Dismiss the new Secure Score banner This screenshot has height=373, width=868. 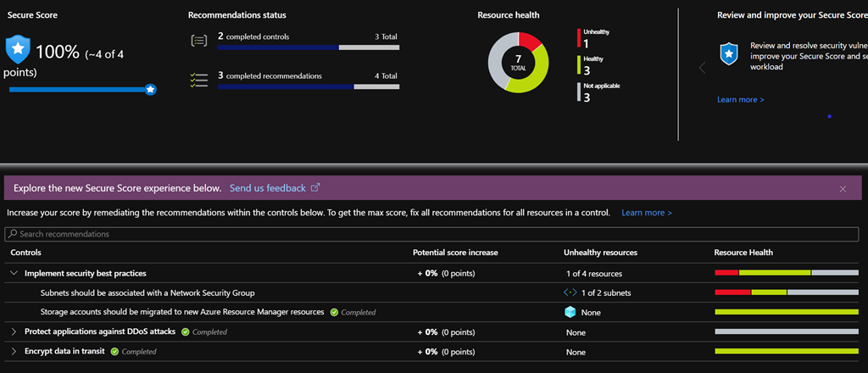(843, 188)
